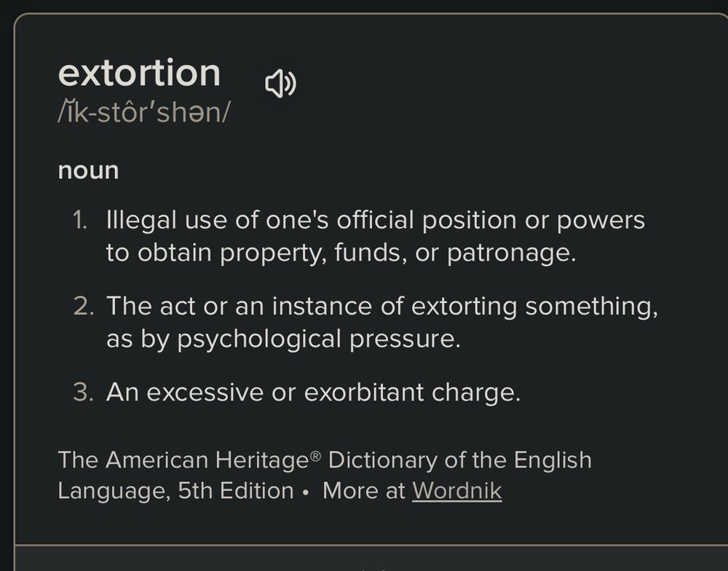Select the headword extortion
Screen dimensions: 728x571
coord(140,72)
